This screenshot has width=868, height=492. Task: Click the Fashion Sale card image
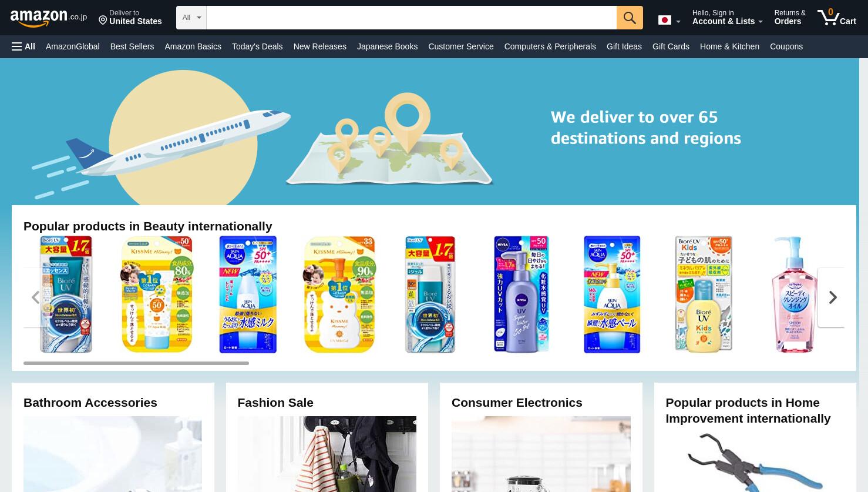coord(327,454)
